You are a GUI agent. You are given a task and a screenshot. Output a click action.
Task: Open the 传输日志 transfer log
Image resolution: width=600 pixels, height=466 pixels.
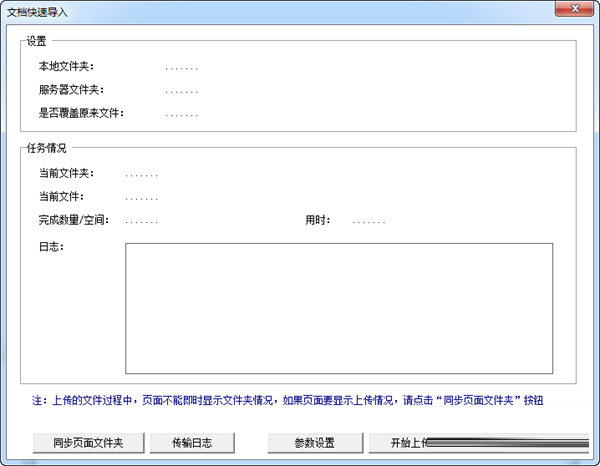[x=192, y=442]
